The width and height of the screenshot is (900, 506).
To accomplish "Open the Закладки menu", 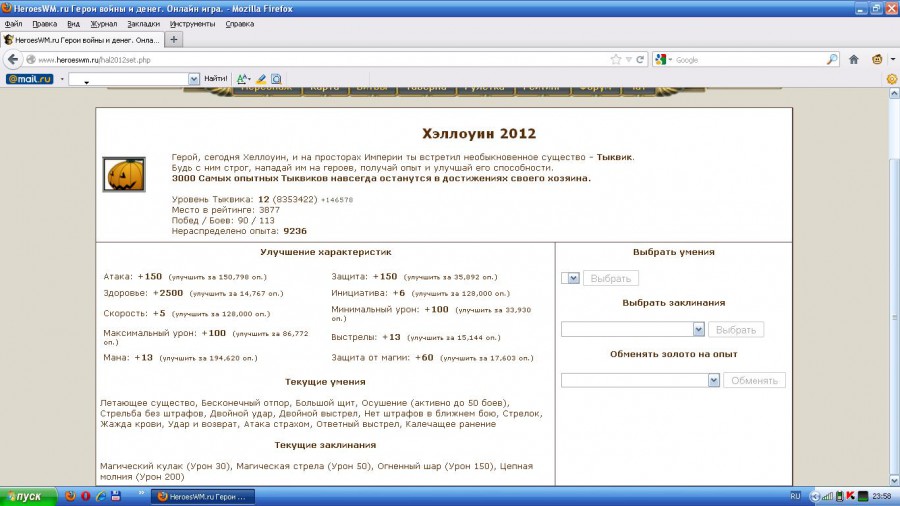I will 143,24.
